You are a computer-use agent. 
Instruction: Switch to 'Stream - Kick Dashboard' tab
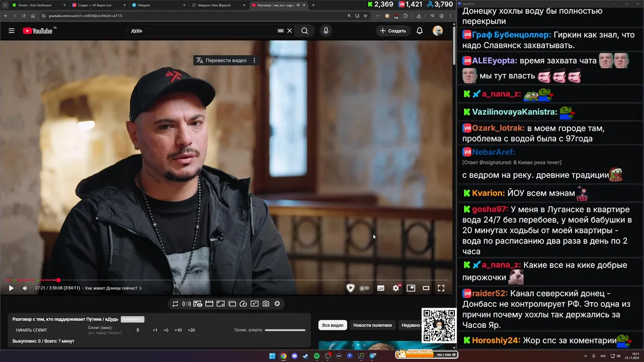(x=38, y=5)
